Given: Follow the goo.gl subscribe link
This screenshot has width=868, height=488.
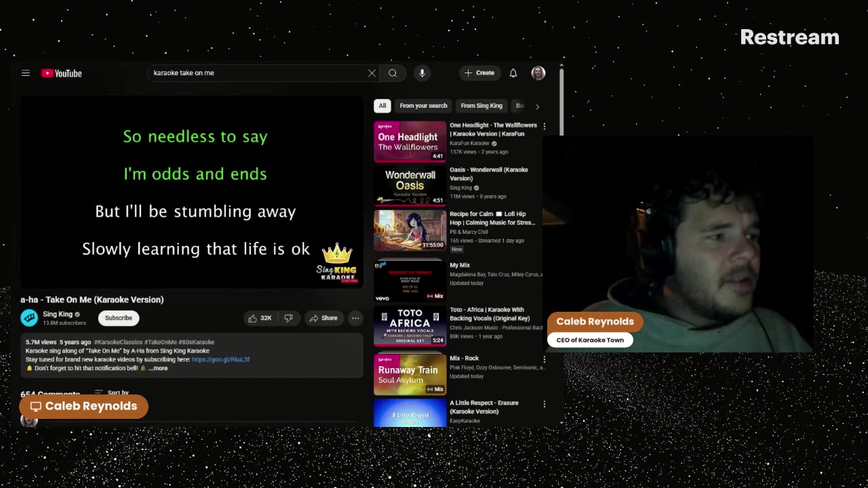Looking at the screenshot, I should click(x=220, y=359).
